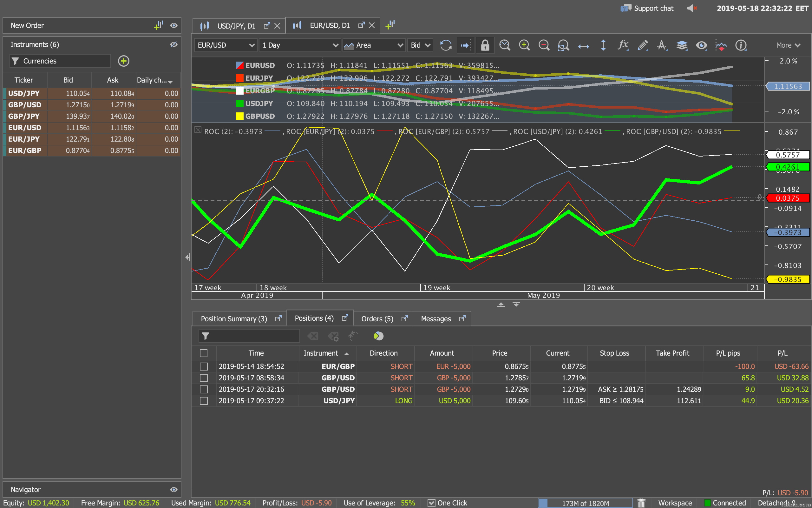
Task: Toggle the muted sound speaker icon
Action: [x=692, y=8]
